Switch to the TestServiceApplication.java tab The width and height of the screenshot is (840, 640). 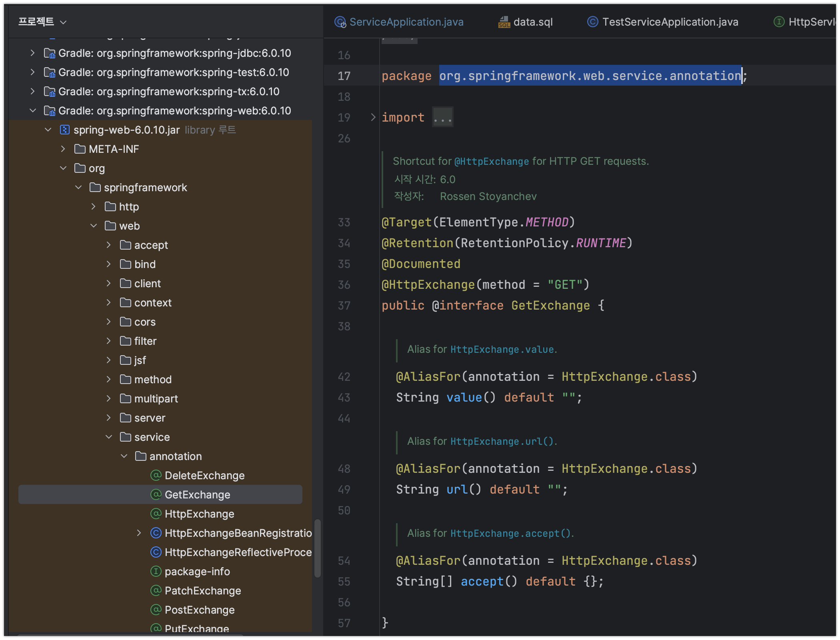[x=670, y=22]
